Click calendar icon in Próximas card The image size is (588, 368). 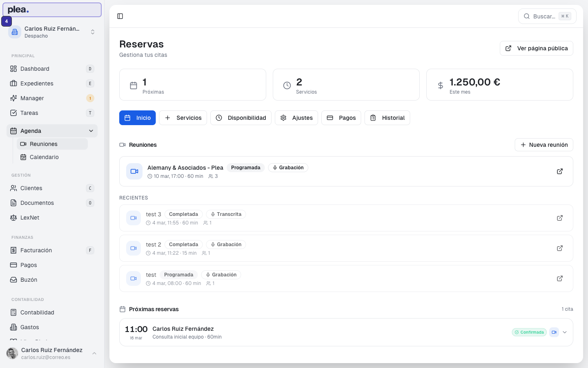pos(134,85)
